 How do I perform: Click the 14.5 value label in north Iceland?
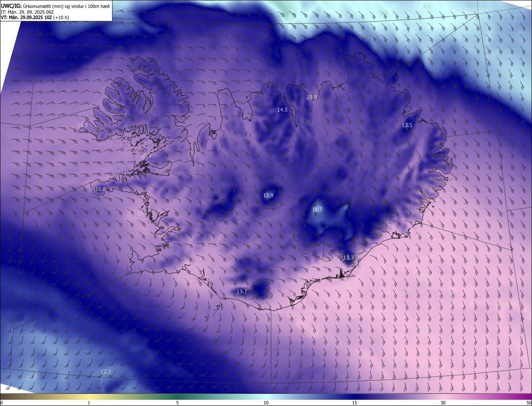pyautogui.click(x=283, y=110)
